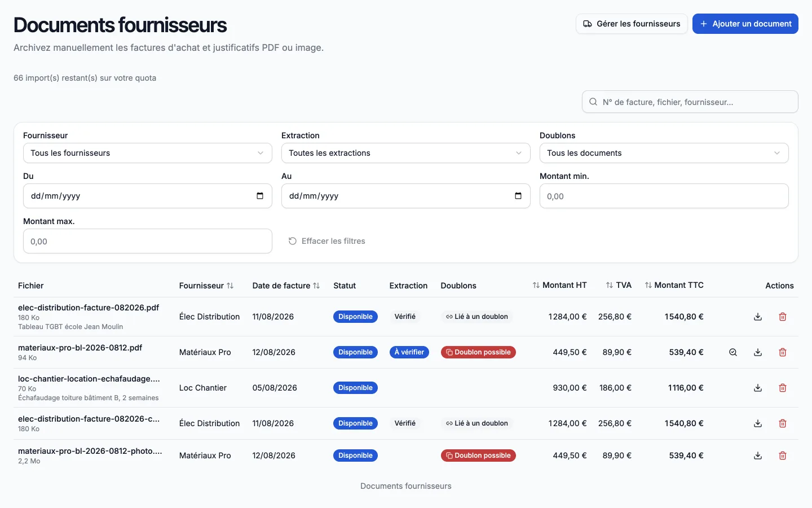This screenshot has width=812, height=508.
Task: Delete the Loc Chantier document row
Action: click(x=783, y=388)
